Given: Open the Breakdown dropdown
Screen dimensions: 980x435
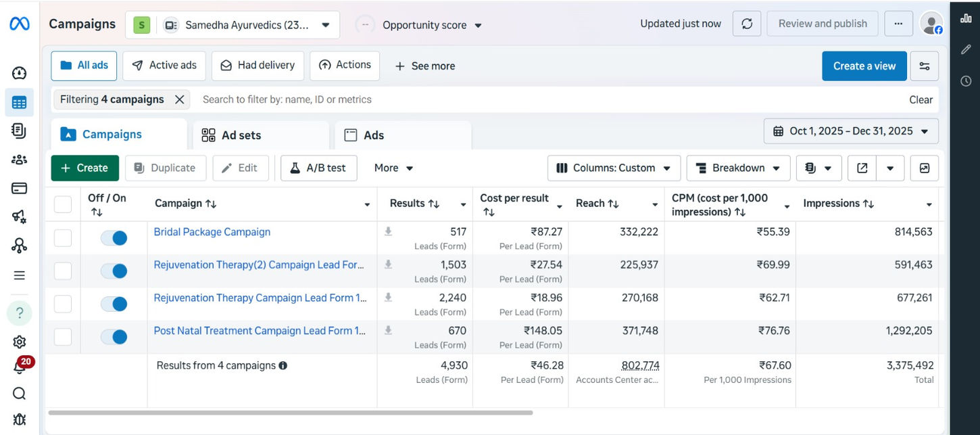Looking at the screenshot, I should point(738,168).
